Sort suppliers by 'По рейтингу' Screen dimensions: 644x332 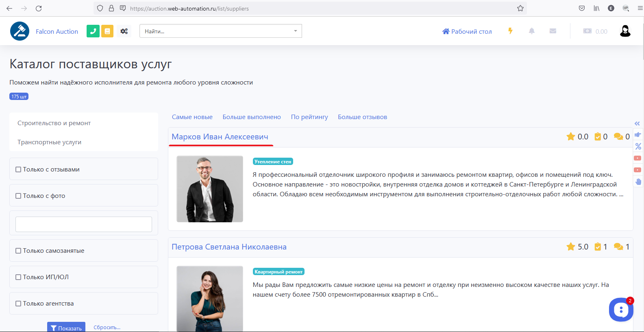pyautogui.click(x=309, y=117)
